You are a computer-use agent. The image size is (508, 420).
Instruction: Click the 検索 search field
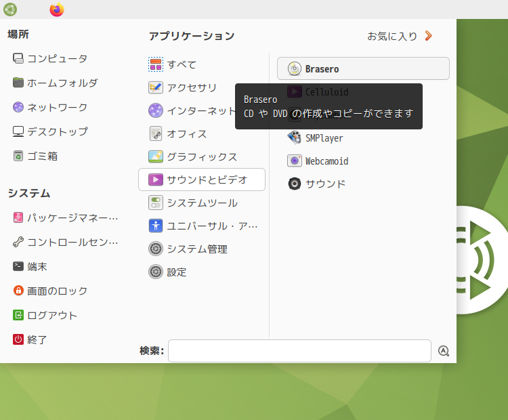(299, 351)
